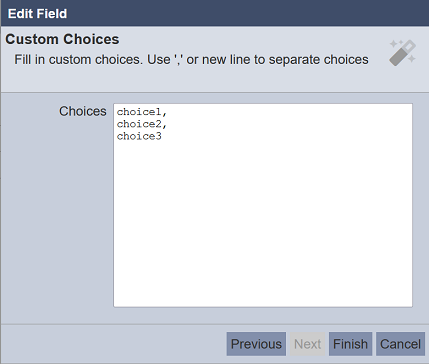
Task: Click the Custom Choices heading
Action: click(x=62, y=39)
